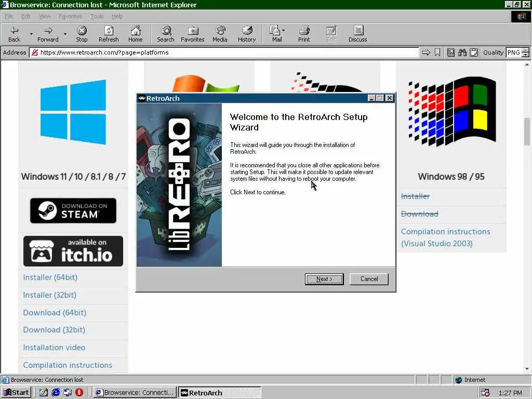The width and height of the screenshot is (532, 399).
Task: Click the Windows 98 flag logo image
Action: point(453,111)
